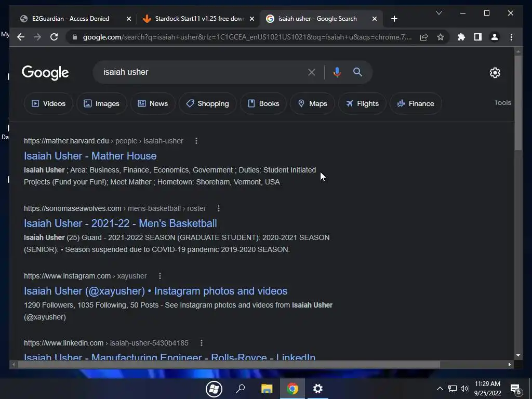Open a new browser tab
The width and height of the screenshot is (532, 399).
[x=394, y=19]
